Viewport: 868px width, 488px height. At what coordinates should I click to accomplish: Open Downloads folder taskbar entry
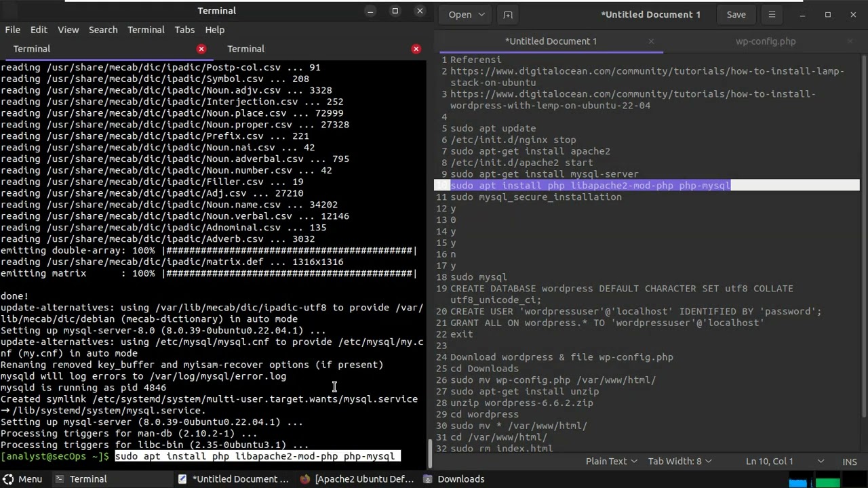[x=454, y=479]
